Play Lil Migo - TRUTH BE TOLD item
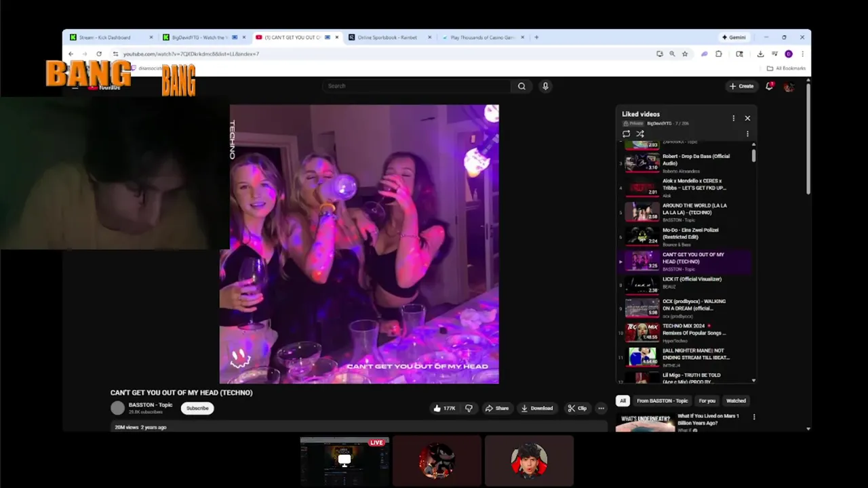This screenshot has height=488, width=868. pos(685,378)
